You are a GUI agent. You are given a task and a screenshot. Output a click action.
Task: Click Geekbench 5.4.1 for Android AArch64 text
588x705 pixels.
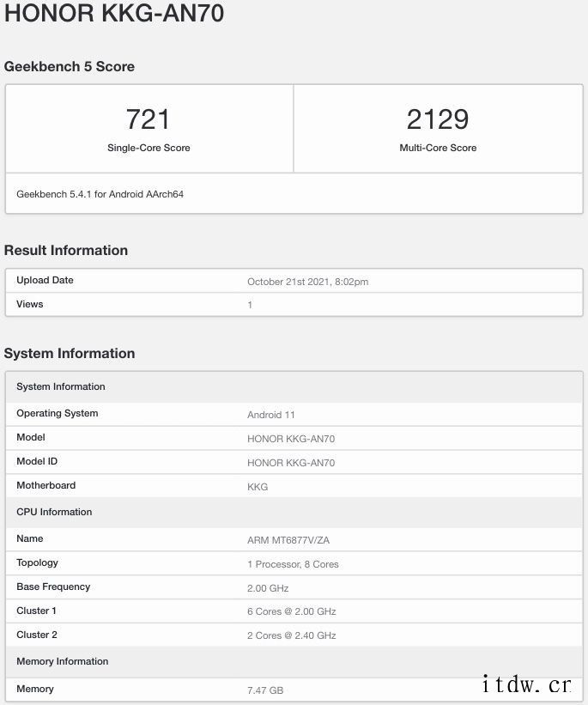pos(100,194)
